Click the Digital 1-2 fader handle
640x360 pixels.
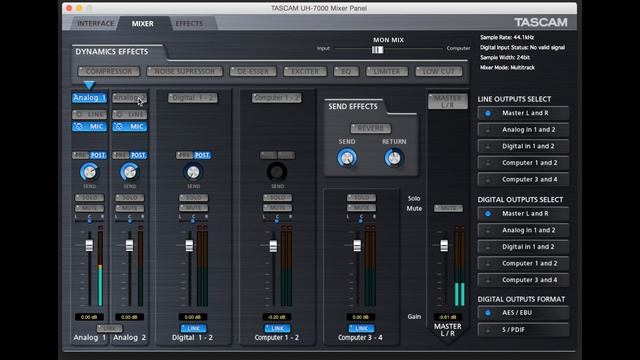tap(189, 245)
